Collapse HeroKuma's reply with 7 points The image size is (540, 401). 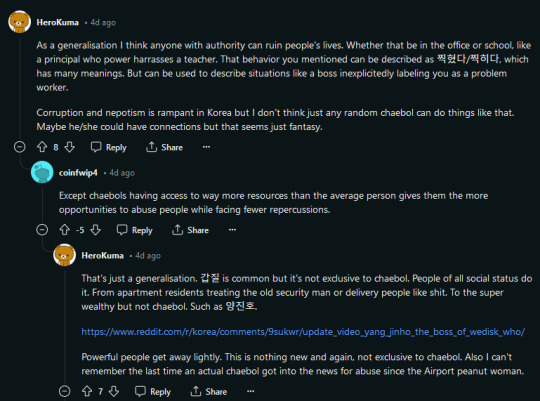pos(64,391)
